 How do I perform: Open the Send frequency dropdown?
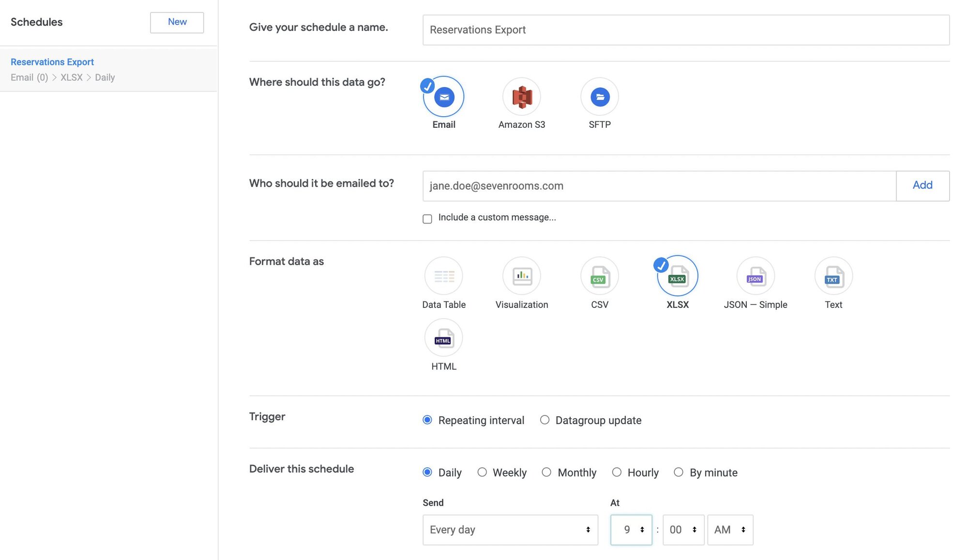point(510,530)
